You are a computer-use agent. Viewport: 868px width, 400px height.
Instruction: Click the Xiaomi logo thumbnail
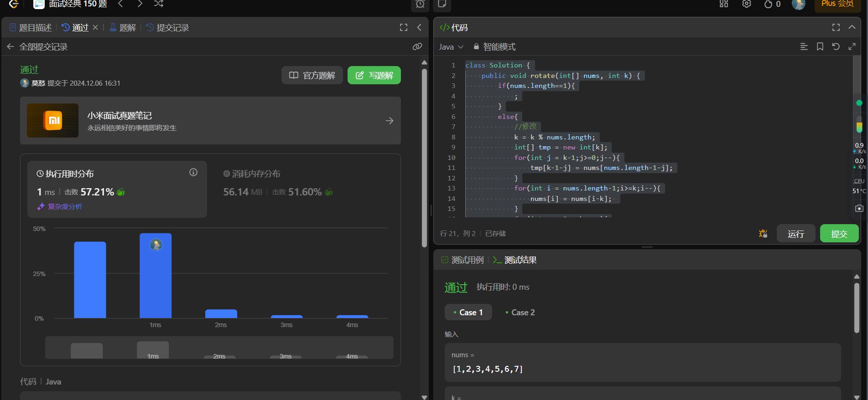[53, 121]
